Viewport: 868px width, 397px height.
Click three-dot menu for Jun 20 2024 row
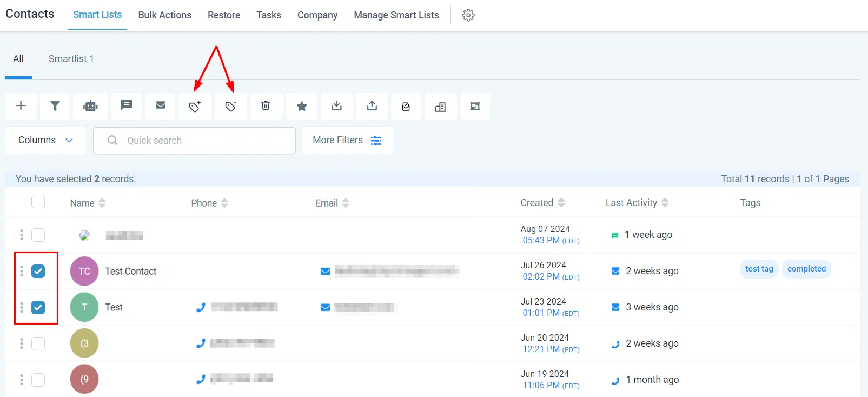pyautogui.click(x=22, y=343)
